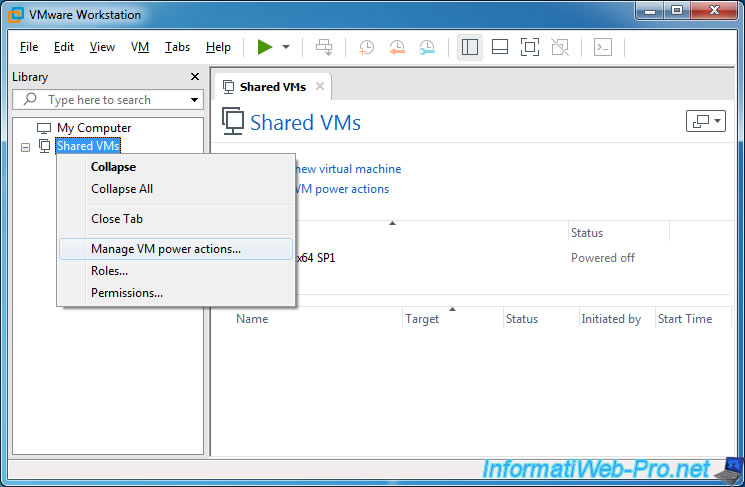
Task: Toggle the library sidebar view icon
Action: [x=469, y=47]
